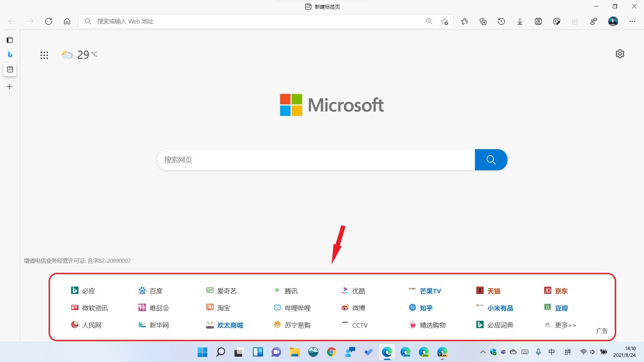Open the home page button
The width and height of the screenshot is (644, 362).
coord(67,21)
